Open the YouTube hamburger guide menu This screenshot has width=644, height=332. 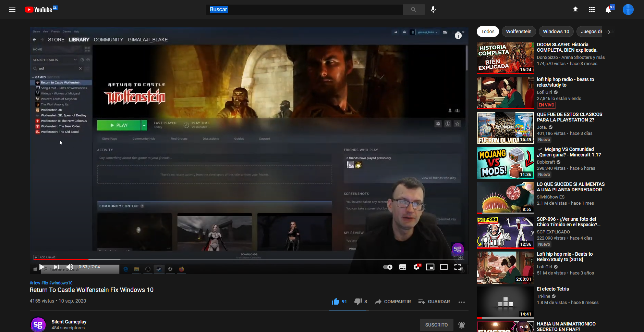[x=12, y=10]
